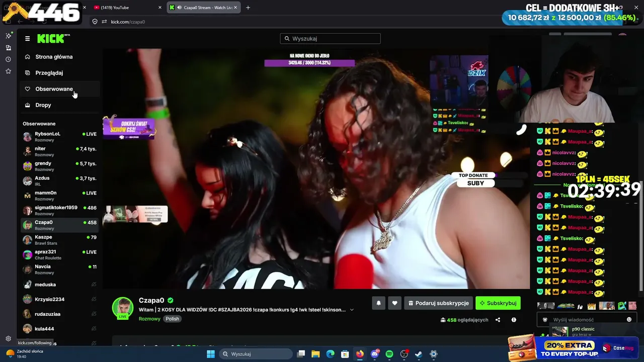The width and height of the screenshot is (644, 362).
Task: Open the history clock sidebar icon
Action: pyautogui.click(x=8, y=59)
